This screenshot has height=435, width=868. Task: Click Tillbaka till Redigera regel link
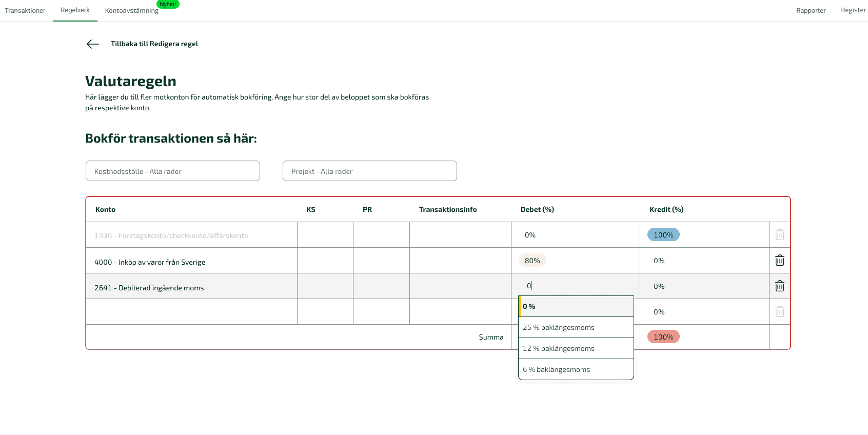click(154, 44)
